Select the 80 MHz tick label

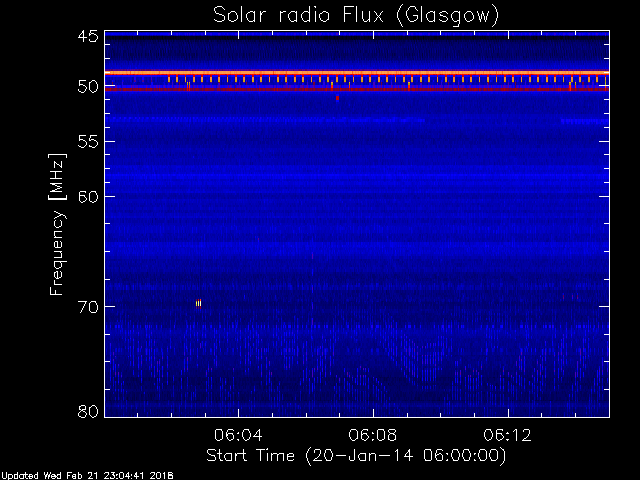tap(86, 411)
